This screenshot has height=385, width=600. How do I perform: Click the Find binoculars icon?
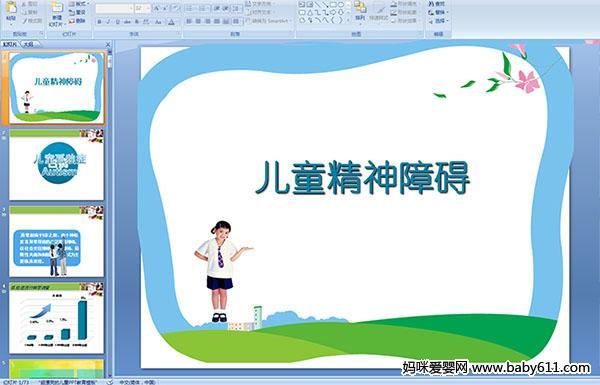tap(431, 4)
